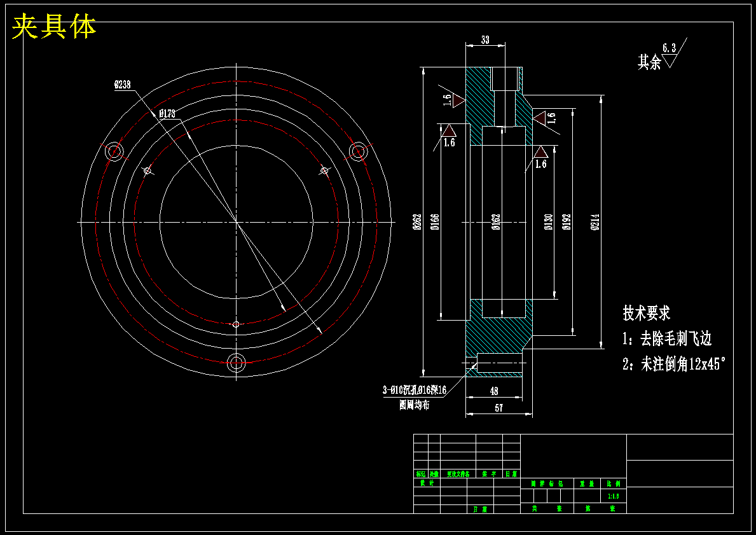Click the Ø192 dimension text
Viewport: 756px width, 535px height.
tap(567, 222)
